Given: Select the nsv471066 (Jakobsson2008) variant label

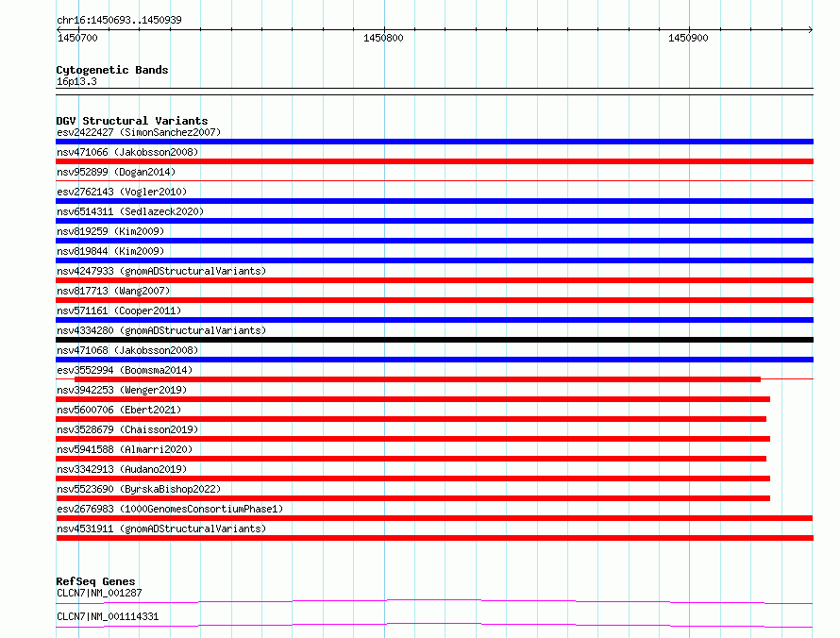Looking at the screenshot, I should coord(127,152).
